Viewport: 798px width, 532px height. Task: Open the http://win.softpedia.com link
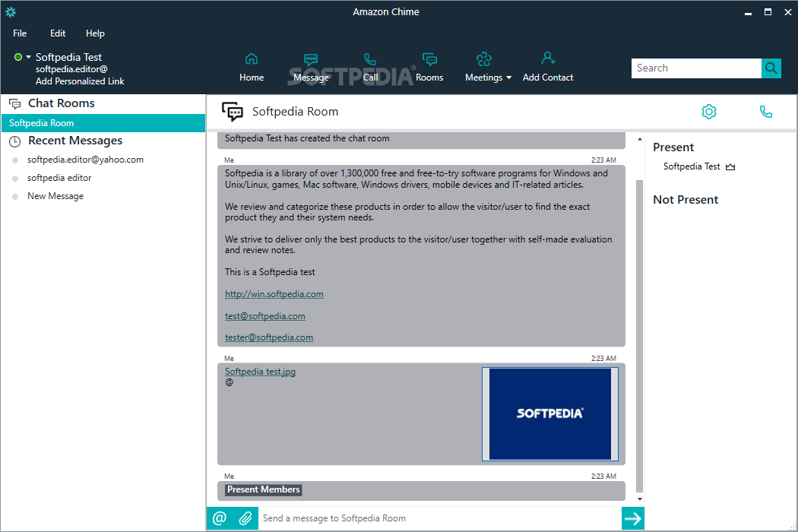274,294
